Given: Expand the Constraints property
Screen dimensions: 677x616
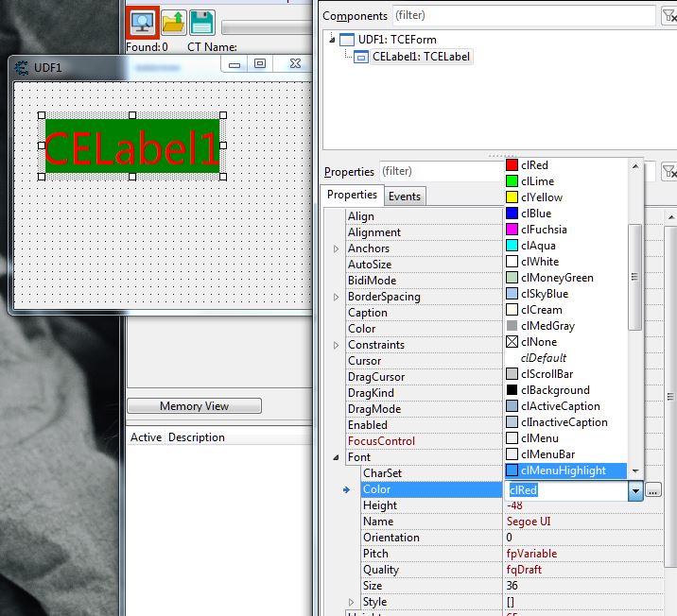Looking at the screenshot, I should [x=337, y=345].
